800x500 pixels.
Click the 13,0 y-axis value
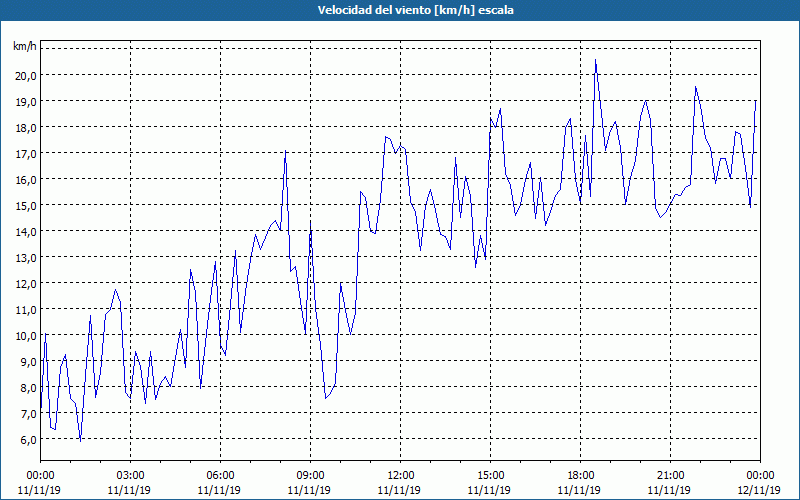click(26, 258)
